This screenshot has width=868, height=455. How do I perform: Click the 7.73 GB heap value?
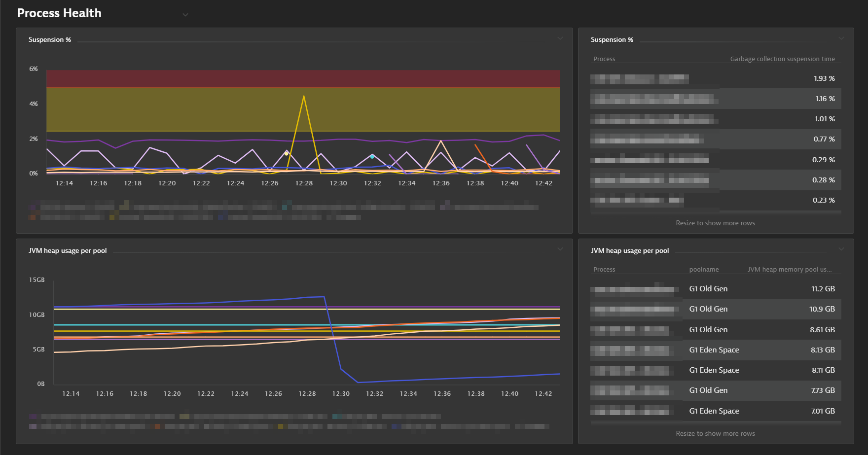point(823,390)
